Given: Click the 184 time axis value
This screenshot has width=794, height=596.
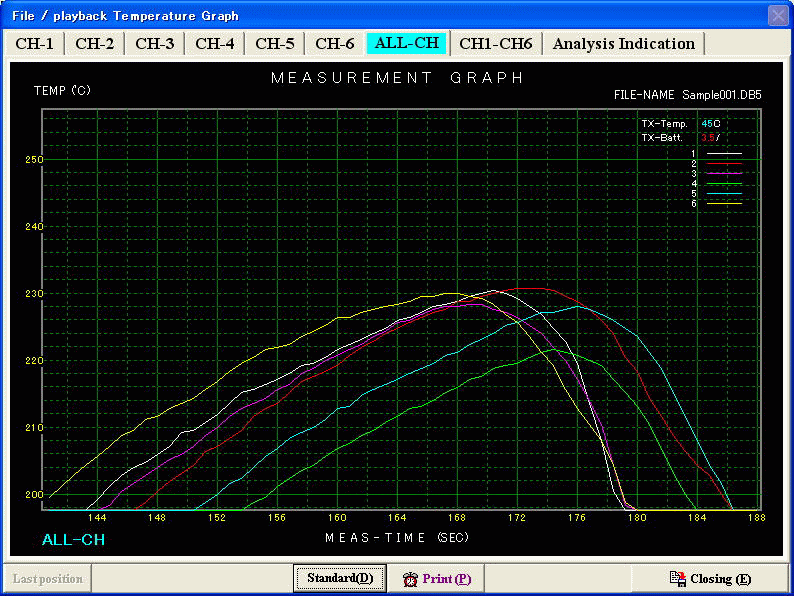Looking at the screenshot, I should pyautogui.click(x=697, y=518).
